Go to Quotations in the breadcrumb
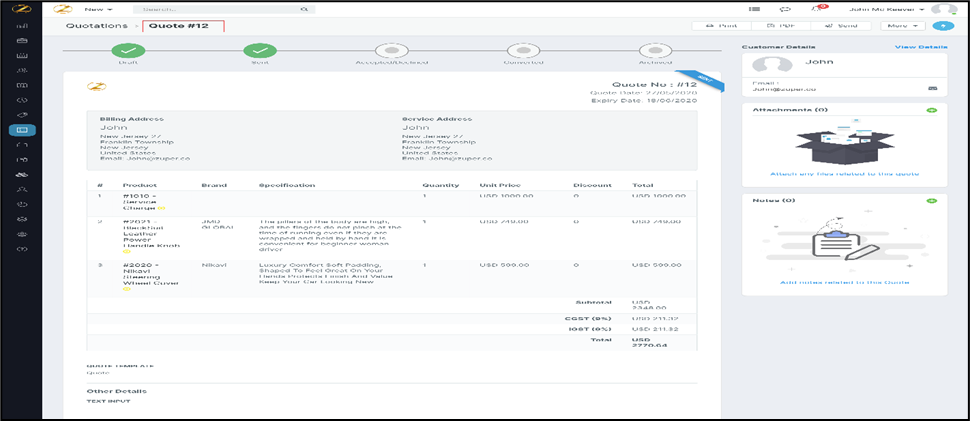The image size is (970, 421). (x=96, y=25)
